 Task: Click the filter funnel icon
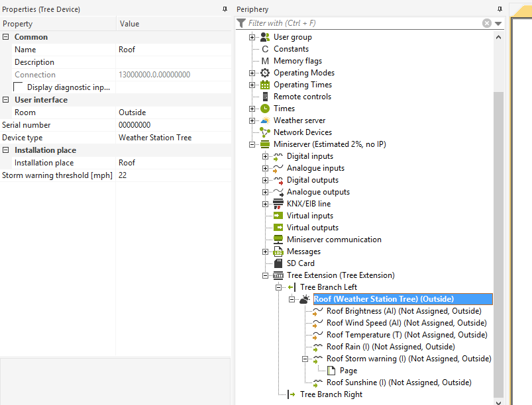point(241,23)
